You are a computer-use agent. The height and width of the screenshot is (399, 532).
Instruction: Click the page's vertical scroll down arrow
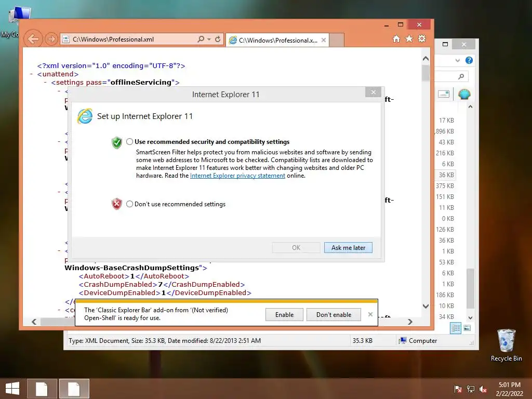pos(426,306)
